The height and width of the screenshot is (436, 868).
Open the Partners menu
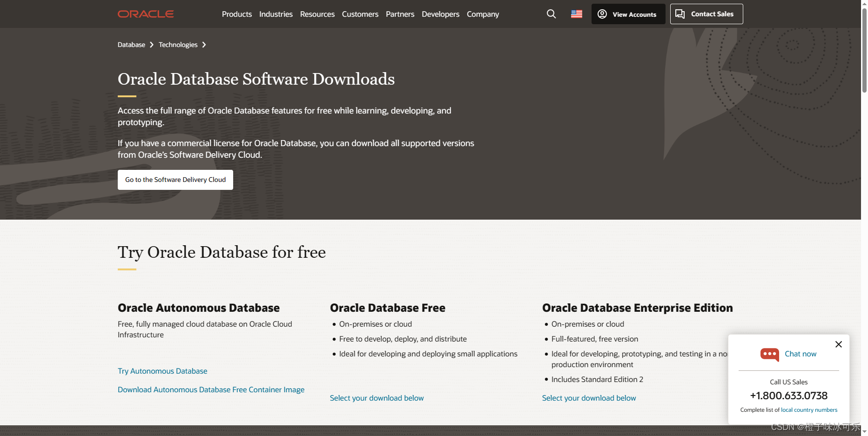pyautogui.click(x=400, y=14)
